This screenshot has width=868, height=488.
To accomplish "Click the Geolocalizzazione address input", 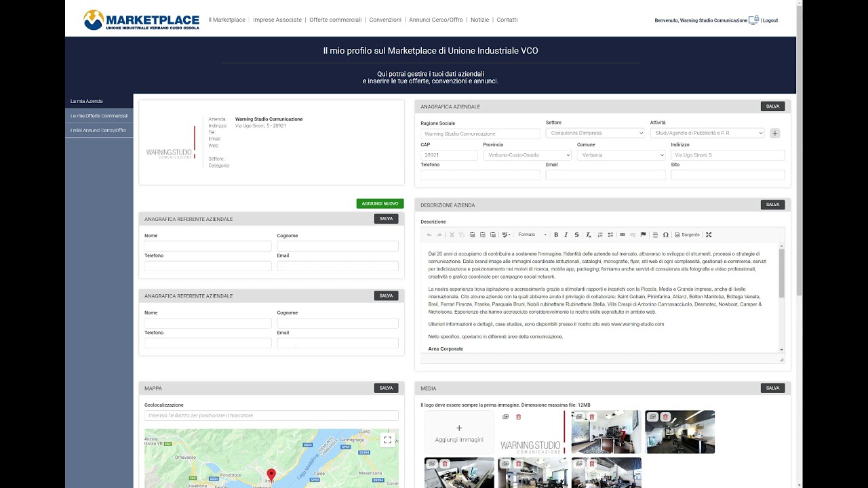I will [x=271, y=415].
